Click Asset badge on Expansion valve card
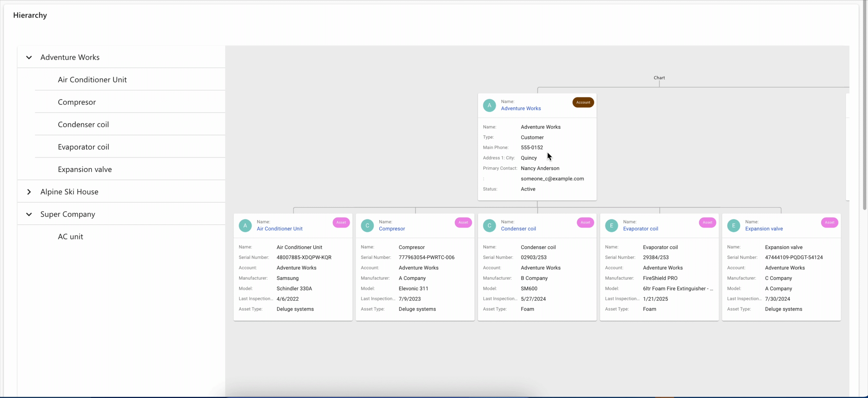This screenshot has width=868, height=398. 829,222
